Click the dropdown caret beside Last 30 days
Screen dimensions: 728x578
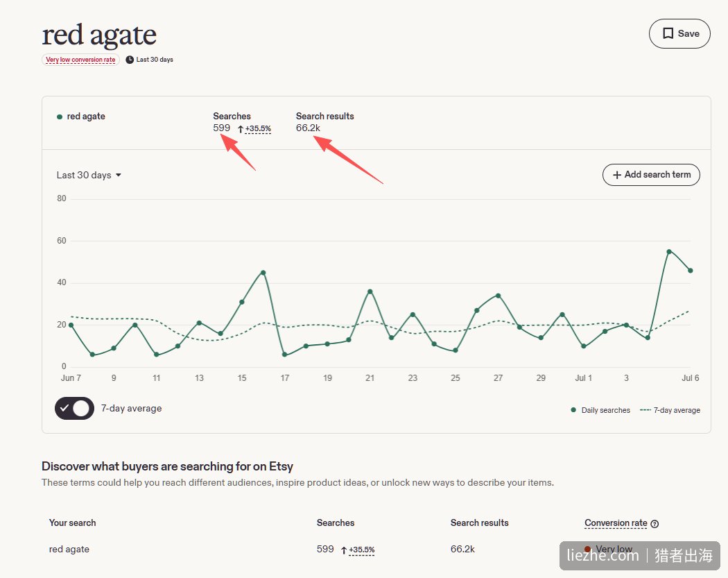coord(119,175)
